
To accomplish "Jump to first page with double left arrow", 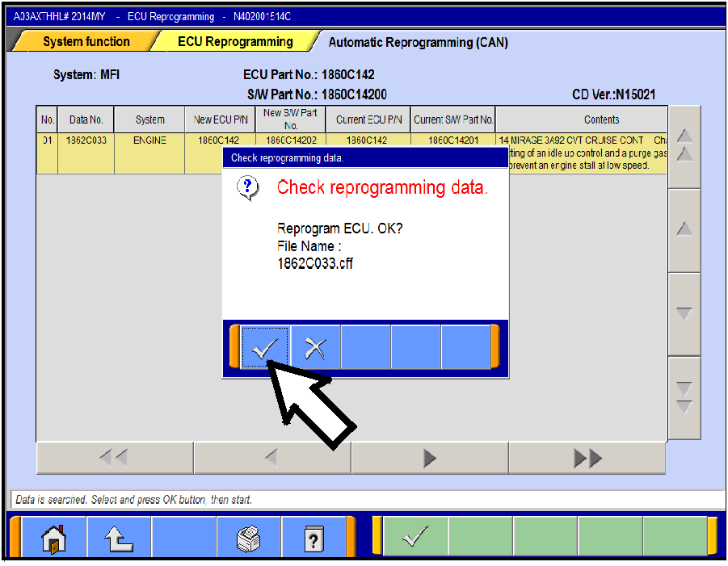I will pyautogui.click(x=114, y=458).
